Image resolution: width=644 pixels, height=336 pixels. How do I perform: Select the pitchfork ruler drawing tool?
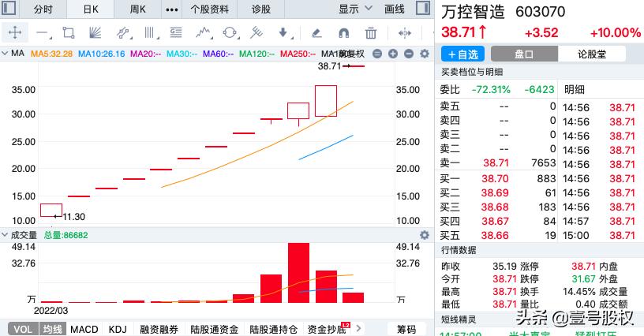pos(256,32)
